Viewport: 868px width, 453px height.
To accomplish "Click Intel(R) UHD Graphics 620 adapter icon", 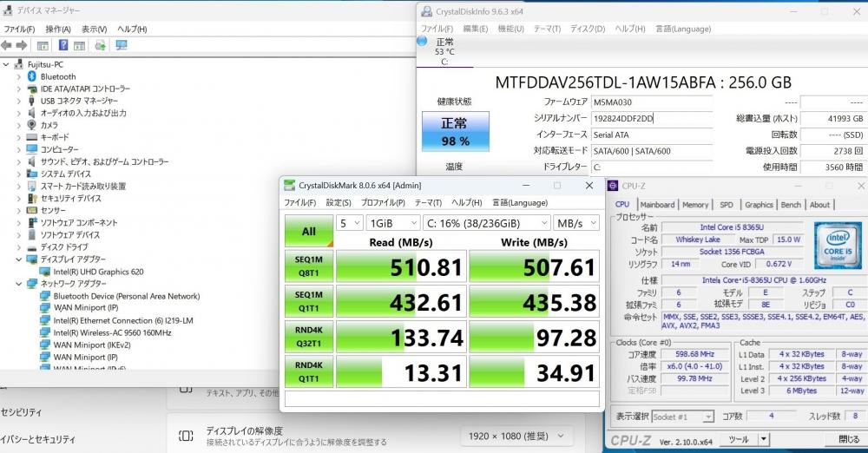I will click(x=45, y=272).
